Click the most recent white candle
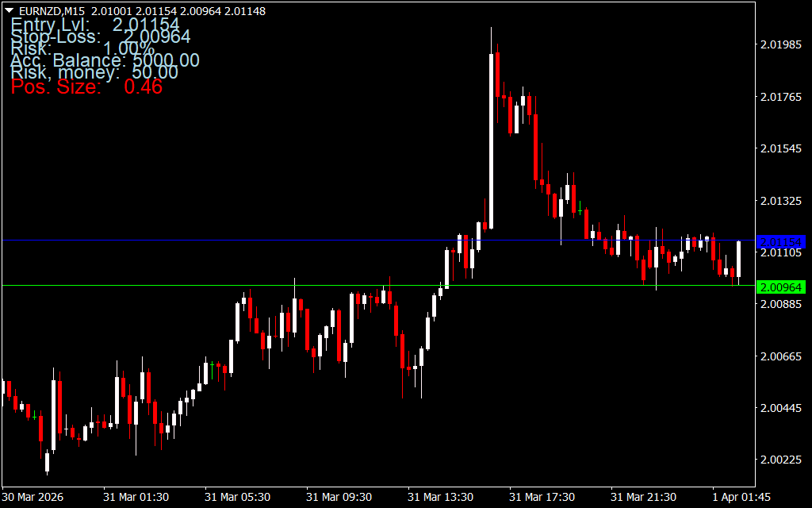812x508 pixels. (738, 258)
